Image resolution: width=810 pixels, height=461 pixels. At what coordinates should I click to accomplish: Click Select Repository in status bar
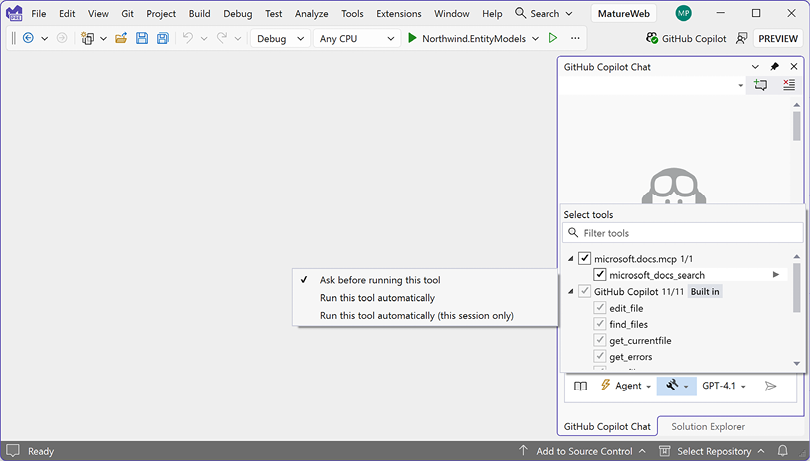point(712,451)
